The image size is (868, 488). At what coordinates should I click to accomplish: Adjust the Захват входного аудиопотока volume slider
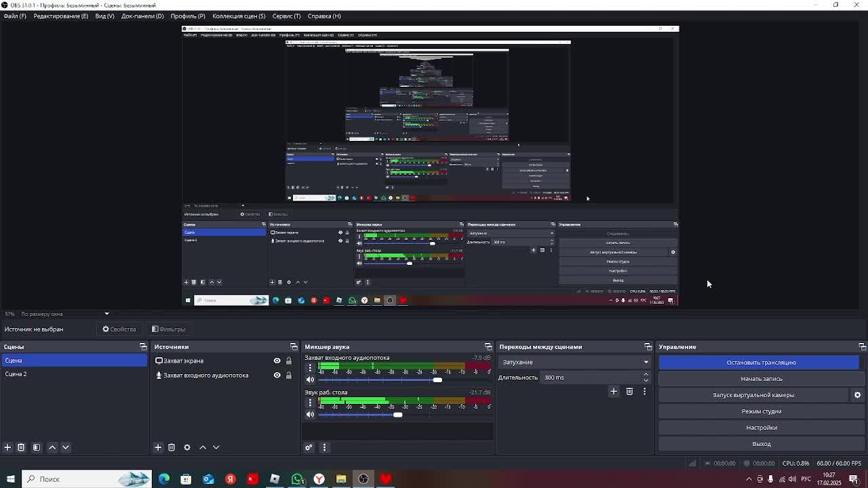pyautogui.click(x=437, y=380)
